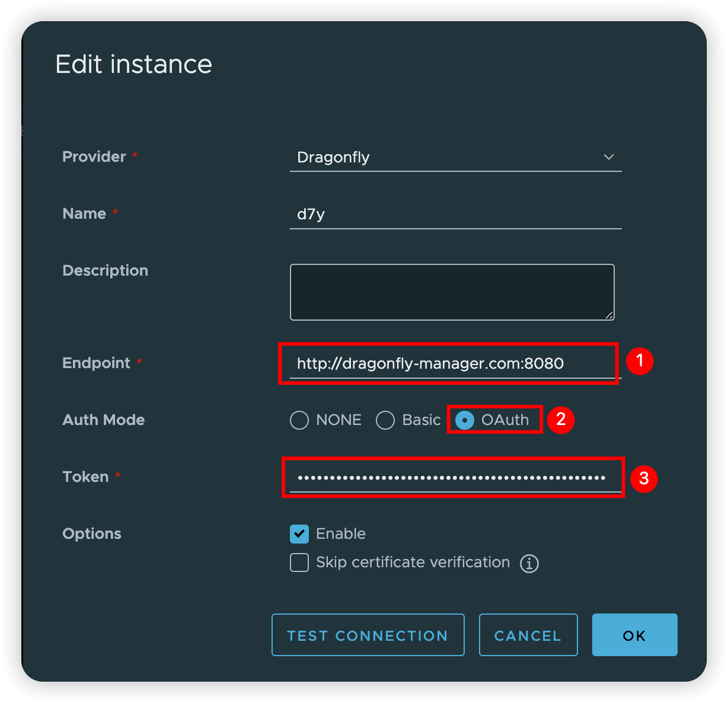This screenshot has height=703, width=728.
Task: Toggle the Enable checkbox
Action: tap(299, 534)
